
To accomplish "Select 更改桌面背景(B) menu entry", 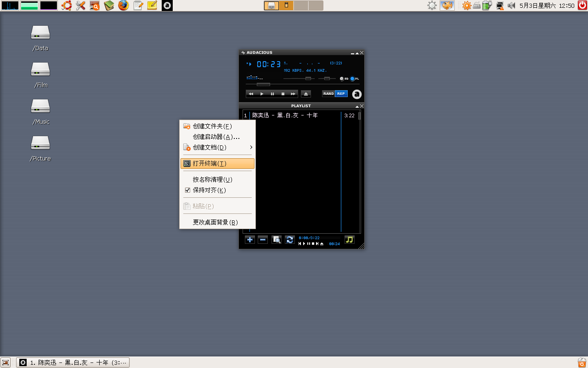I will 217,222.
